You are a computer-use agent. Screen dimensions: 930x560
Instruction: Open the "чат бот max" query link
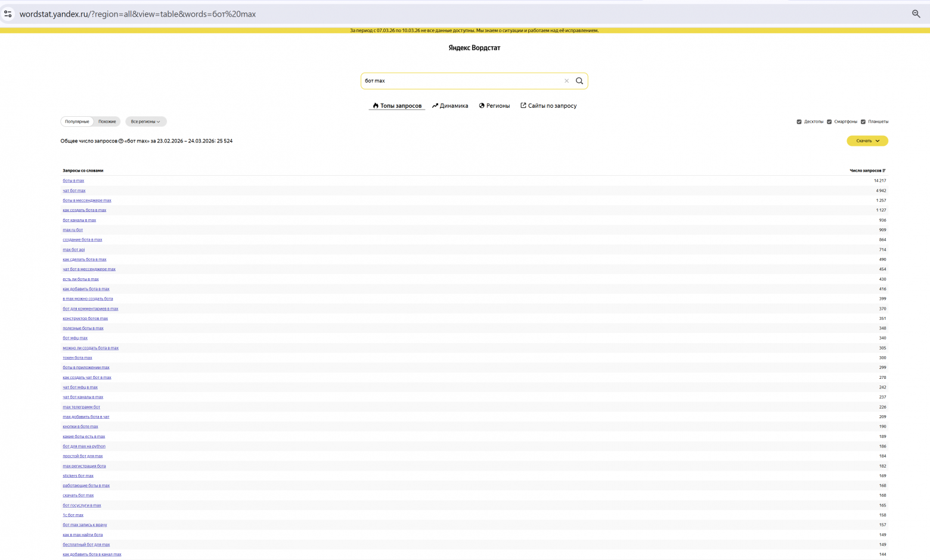coord(74,191)
